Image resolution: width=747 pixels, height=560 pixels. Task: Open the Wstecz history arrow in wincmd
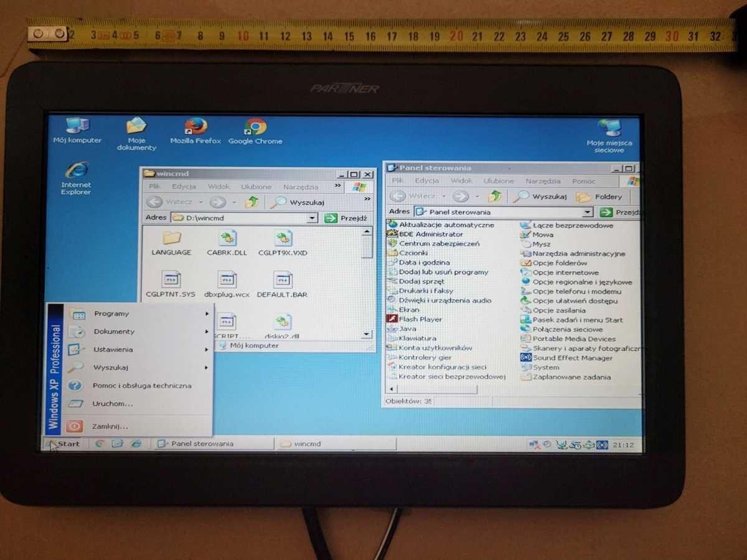[200, 202]
